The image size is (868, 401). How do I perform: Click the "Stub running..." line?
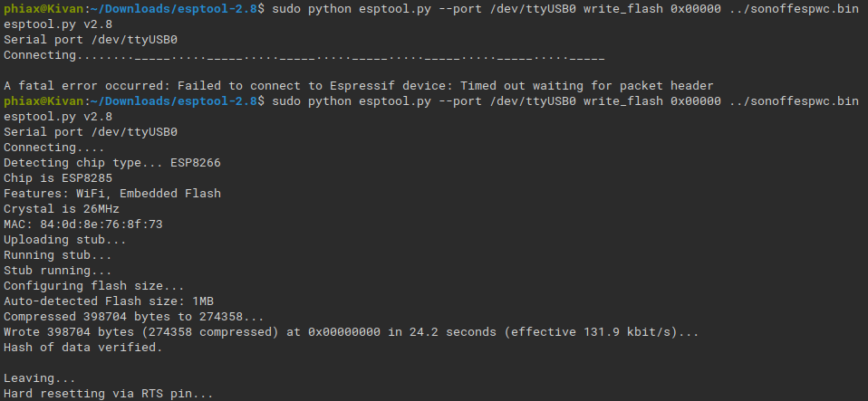tap(58, 270)
